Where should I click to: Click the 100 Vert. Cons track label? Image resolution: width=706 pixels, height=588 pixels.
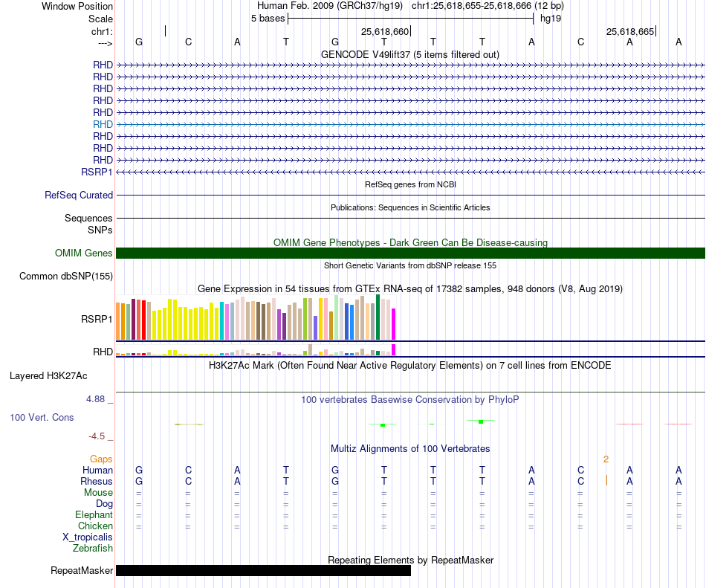click(42, 417)
